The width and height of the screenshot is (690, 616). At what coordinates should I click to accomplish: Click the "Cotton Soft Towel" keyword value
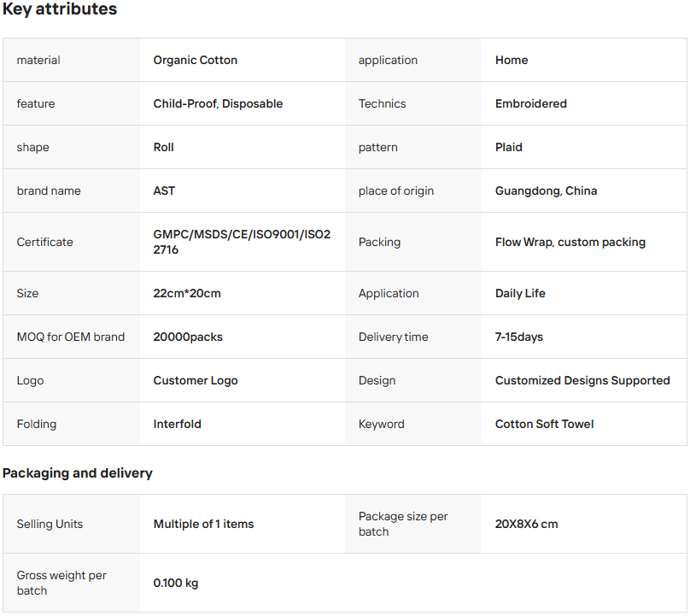click(x=544, y=424)
